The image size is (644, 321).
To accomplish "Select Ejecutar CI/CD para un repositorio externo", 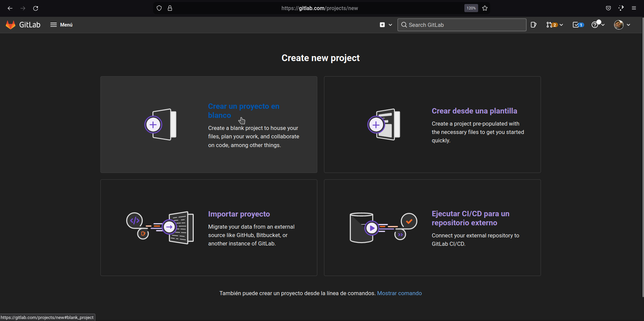I will (x=470, y=218).
